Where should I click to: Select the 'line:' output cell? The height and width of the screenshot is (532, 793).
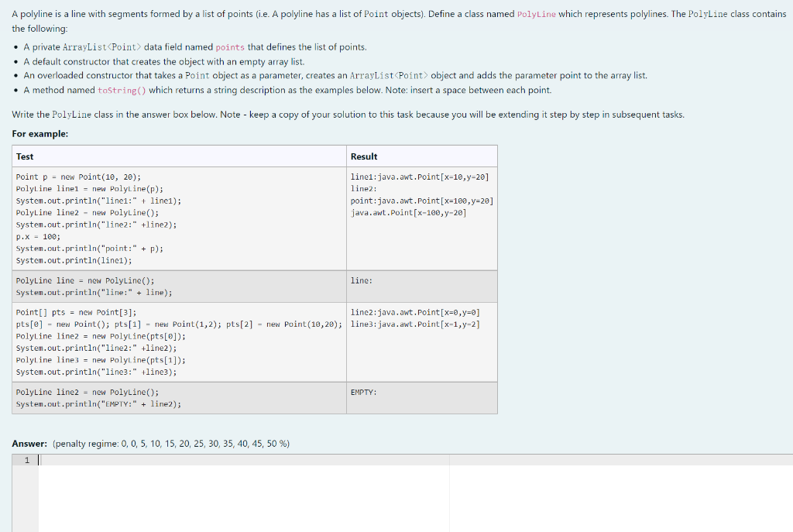360,280
